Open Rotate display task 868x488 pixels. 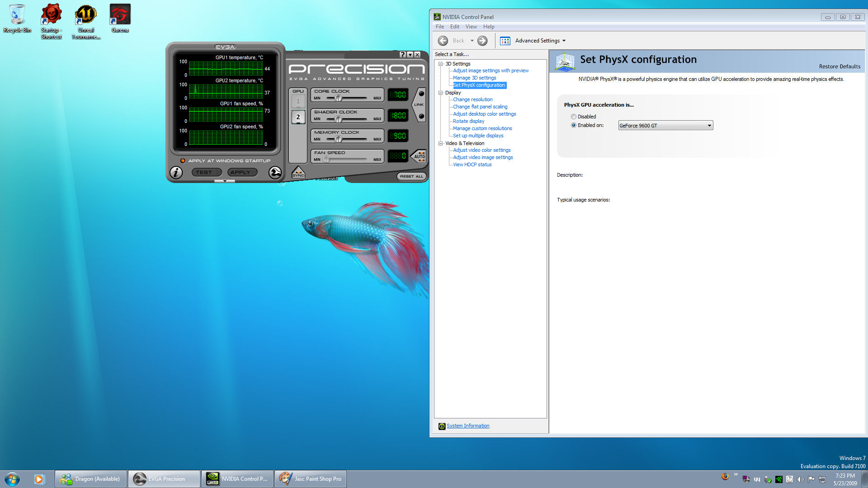tap(468, 121)
